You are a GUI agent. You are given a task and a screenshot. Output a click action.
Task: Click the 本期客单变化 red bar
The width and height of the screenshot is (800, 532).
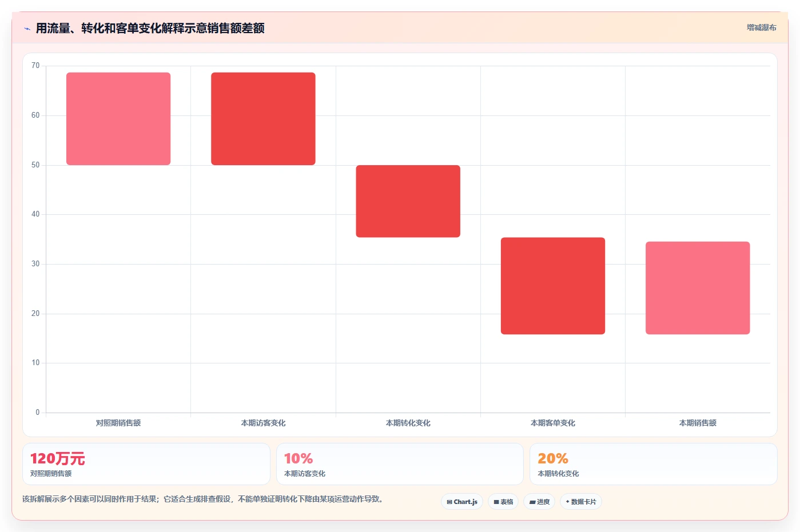point(553,286)
